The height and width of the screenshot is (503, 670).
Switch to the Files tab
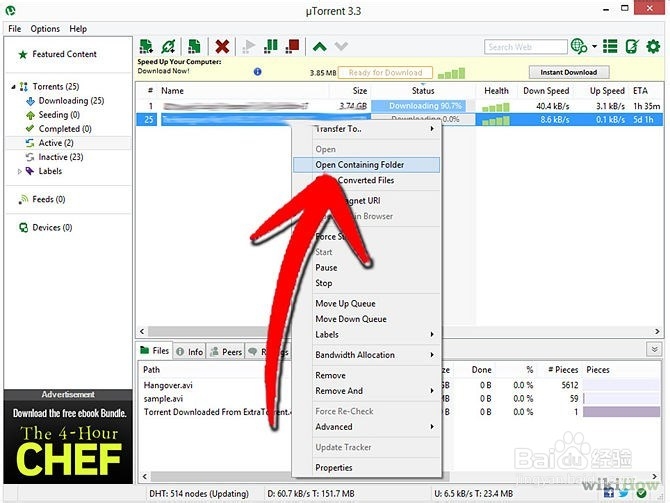pos(155,351)
